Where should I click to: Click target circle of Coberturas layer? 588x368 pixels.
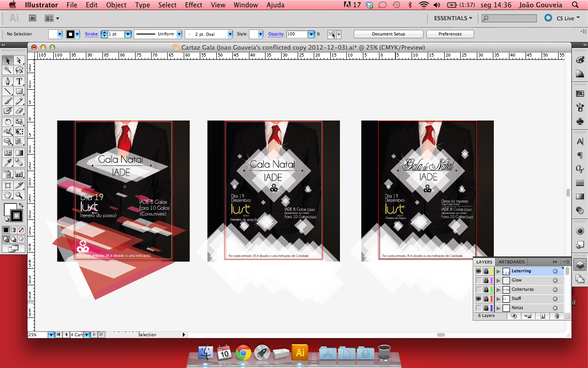tap(555, 290)
